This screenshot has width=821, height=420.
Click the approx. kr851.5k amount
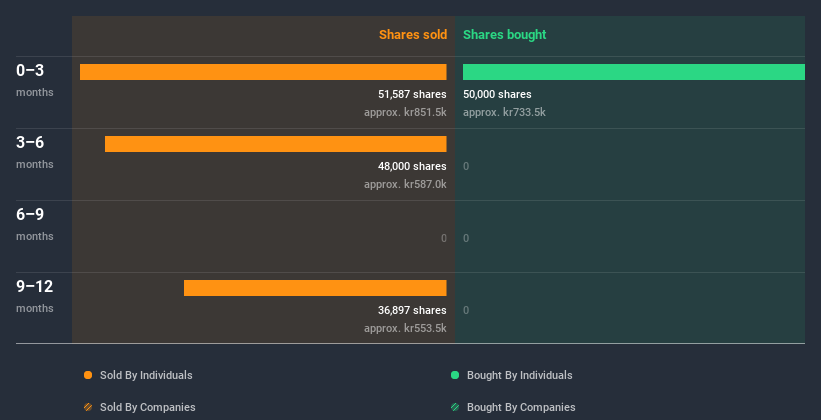(405, 112)
